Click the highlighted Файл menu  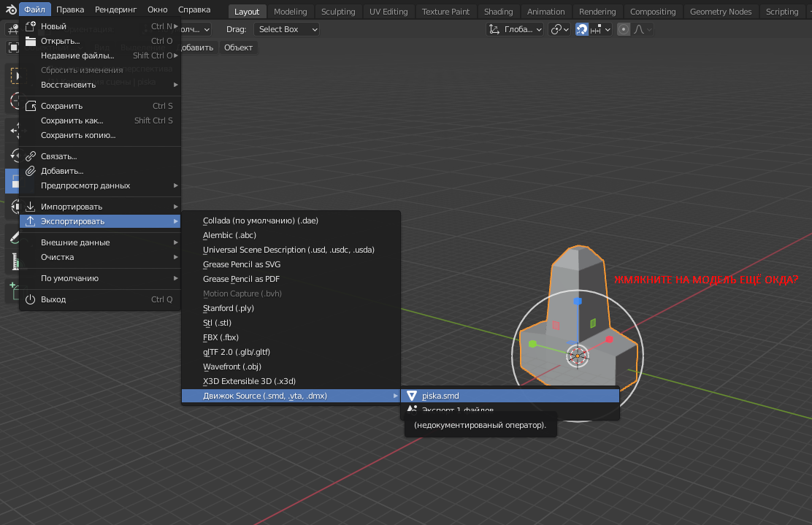pyautogui.click(x=35, y=9)
